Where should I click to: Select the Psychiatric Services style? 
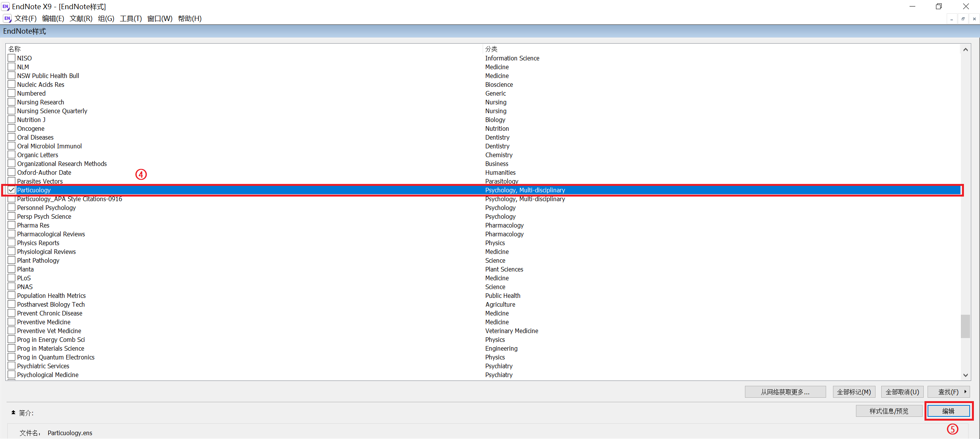[x=43, y=366]
